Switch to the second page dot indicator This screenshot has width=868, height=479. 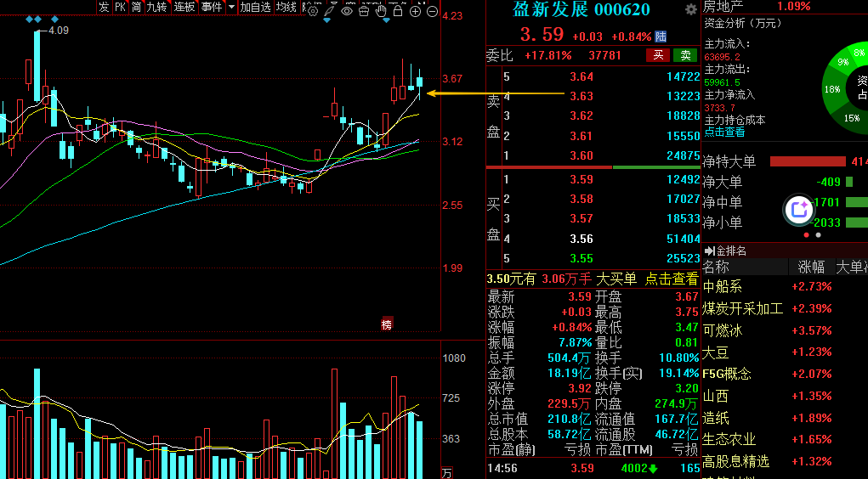coord(818,235)
